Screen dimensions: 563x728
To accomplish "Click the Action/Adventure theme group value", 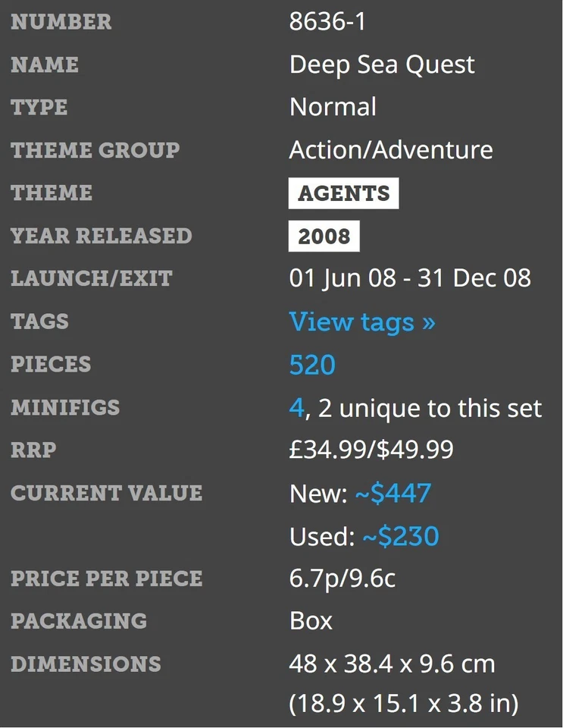I will tap(391, 150).
